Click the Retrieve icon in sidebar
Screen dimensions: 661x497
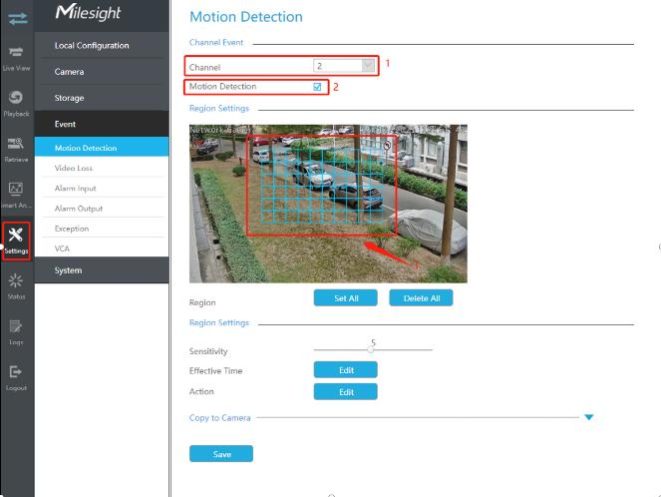(x=16, y=144)
